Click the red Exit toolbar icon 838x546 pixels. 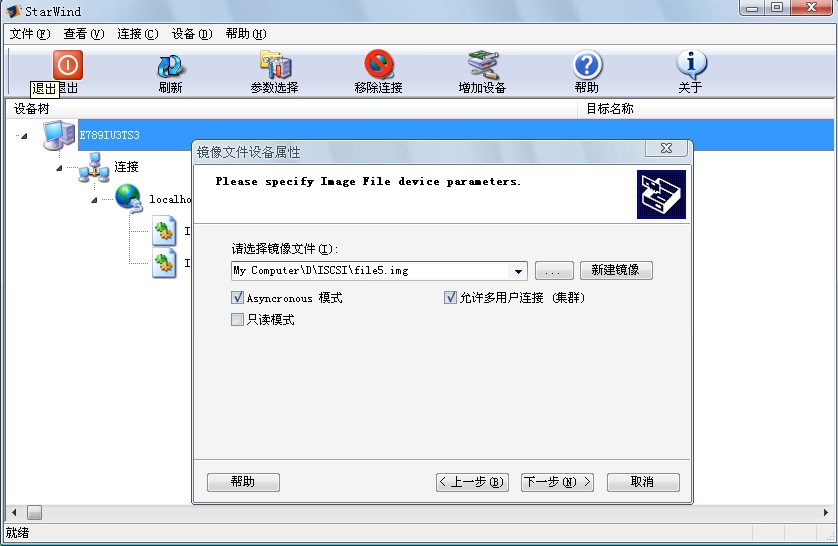tap(67, 65)
